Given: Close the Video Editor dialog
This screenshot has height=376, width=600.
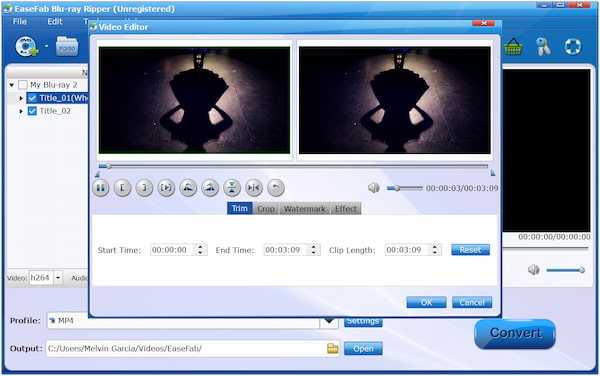Looking at the screenshot, I should pos(484,24).
